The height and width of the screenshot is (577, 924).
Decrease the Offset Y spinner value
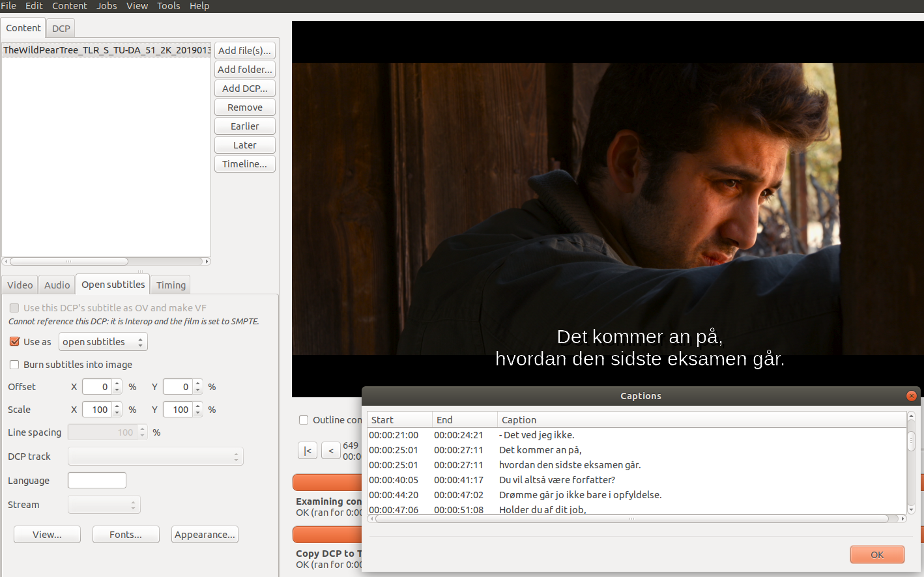click(x=198, y=390)
